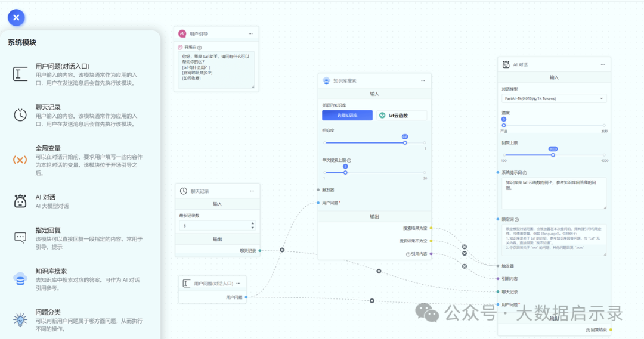
Task: Click the 回复结束 output handle
Action: 611,329
